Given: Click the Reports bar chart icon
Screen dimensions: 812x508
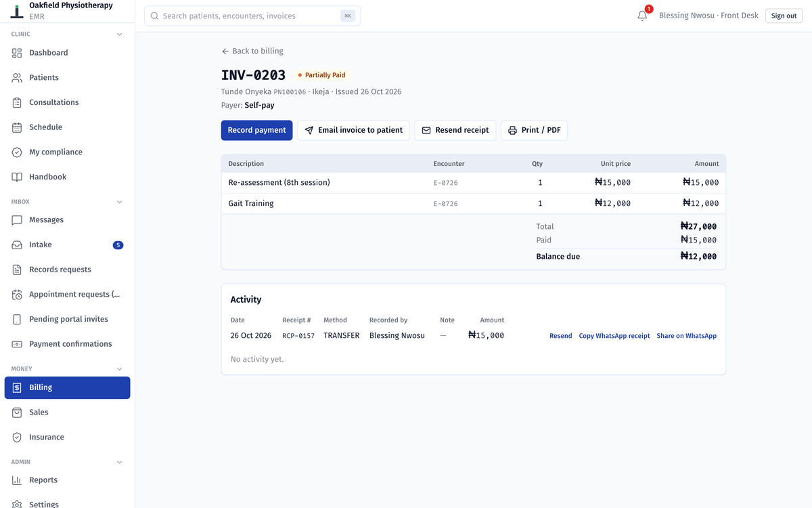Looking at the screenshot, I should [17, 480].
